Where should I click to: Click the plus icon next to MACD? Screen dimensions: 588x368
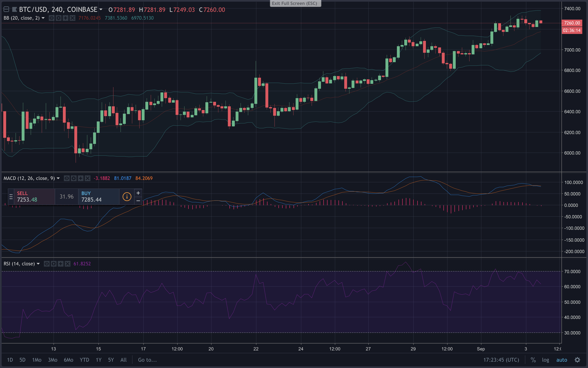pos(81,178)
